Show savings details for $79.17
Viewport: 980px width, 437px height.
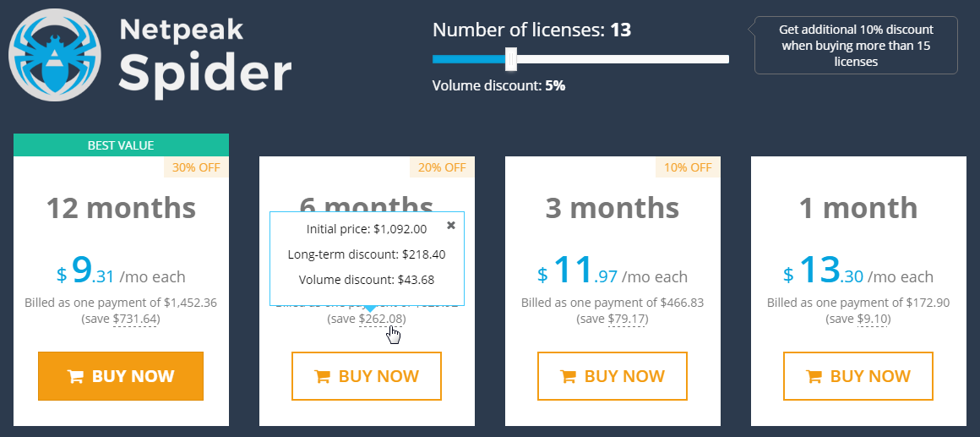[627, 320]
